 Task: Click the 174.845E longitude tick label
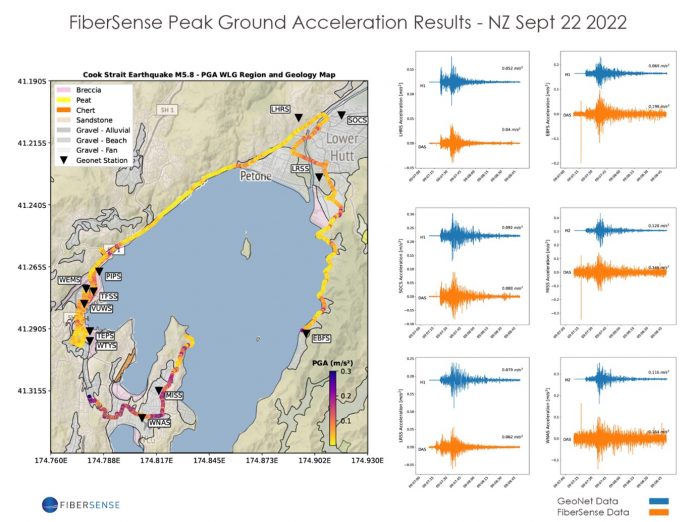tap(209, 461)
